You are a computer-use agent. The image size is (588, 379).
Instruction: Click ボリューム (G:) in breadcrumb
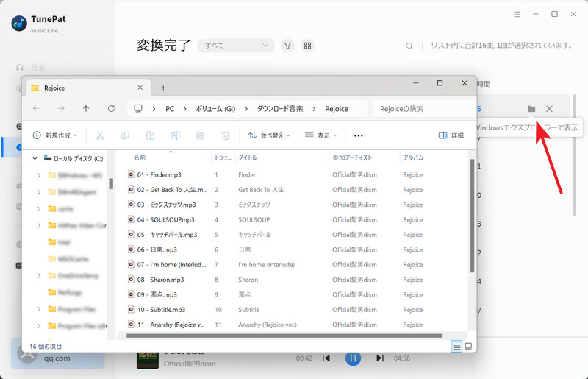[215, 109]
